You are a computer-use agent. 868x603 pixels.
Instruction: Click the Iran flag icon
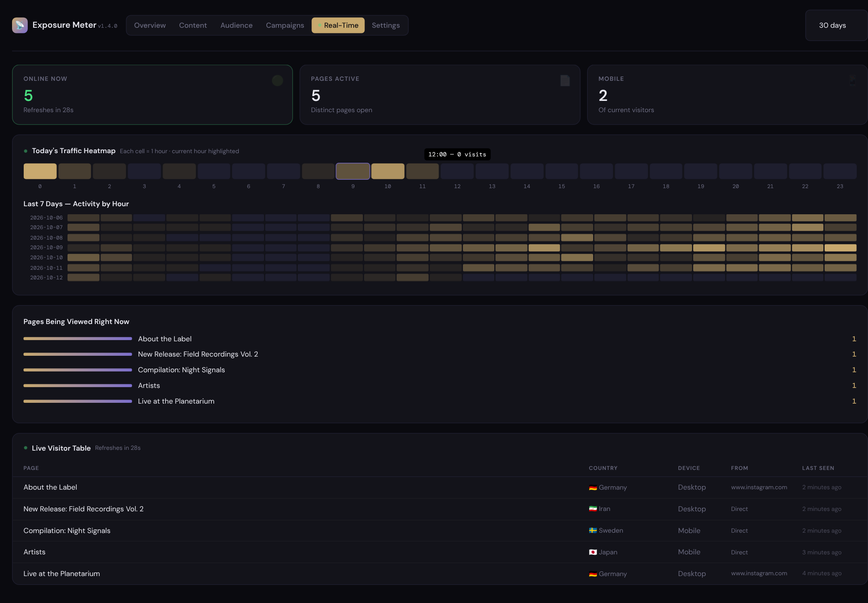point(593,509)
